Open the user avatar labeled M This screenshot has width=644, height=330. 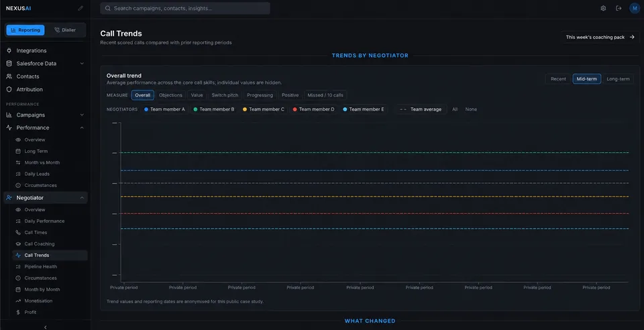click(635, 8)
